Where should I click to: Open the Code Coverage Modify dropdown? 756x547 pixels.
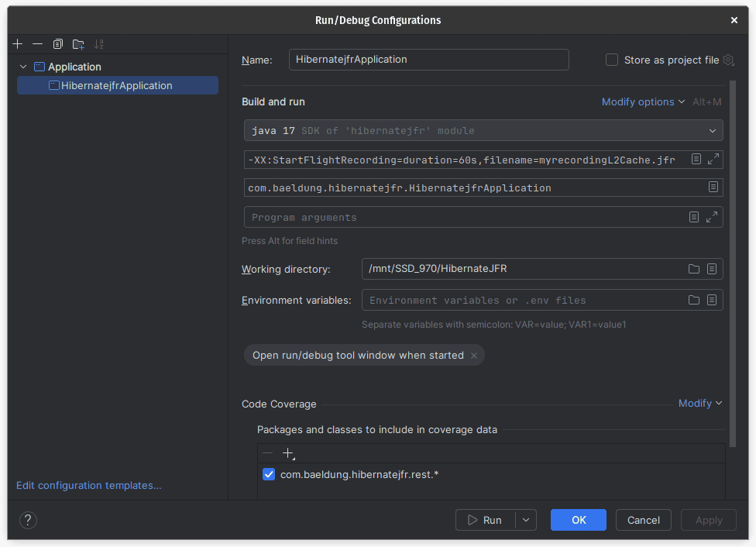coord(700,403)
